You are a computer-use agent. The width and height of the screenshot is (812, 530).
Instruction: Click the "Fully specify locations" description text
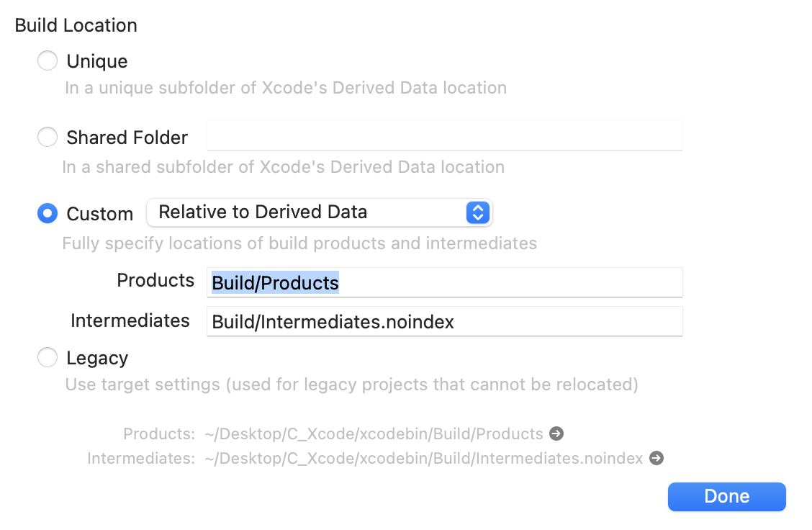[299, 243]
